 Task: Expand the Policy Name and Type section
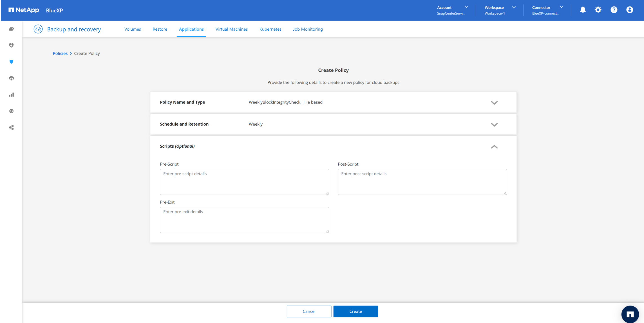pyautogui.click(x=494, y=103)
